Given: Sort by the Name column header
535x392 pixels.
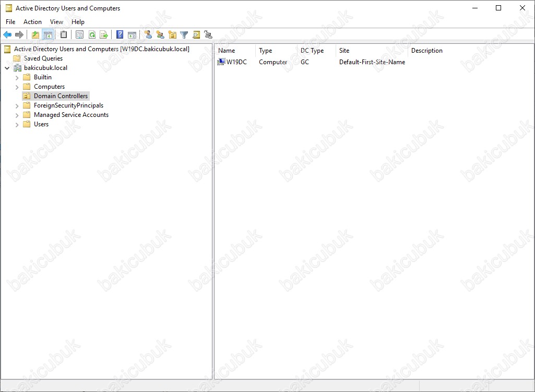Looking at the screenshot, I should click(235, 51).
